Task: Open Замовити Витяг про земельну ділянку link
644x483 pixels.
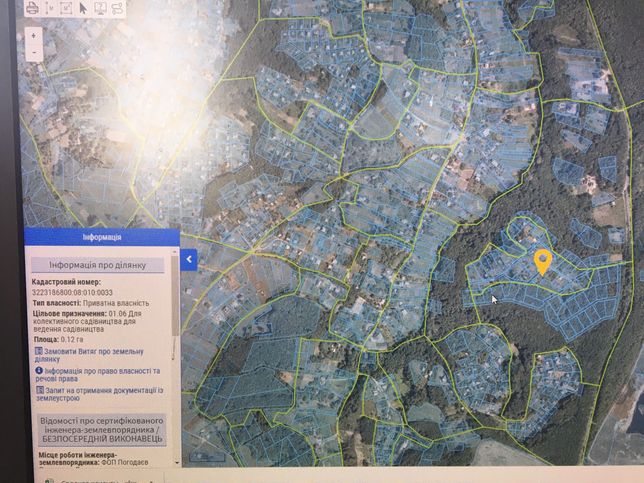Action: (x=90, y=355)
